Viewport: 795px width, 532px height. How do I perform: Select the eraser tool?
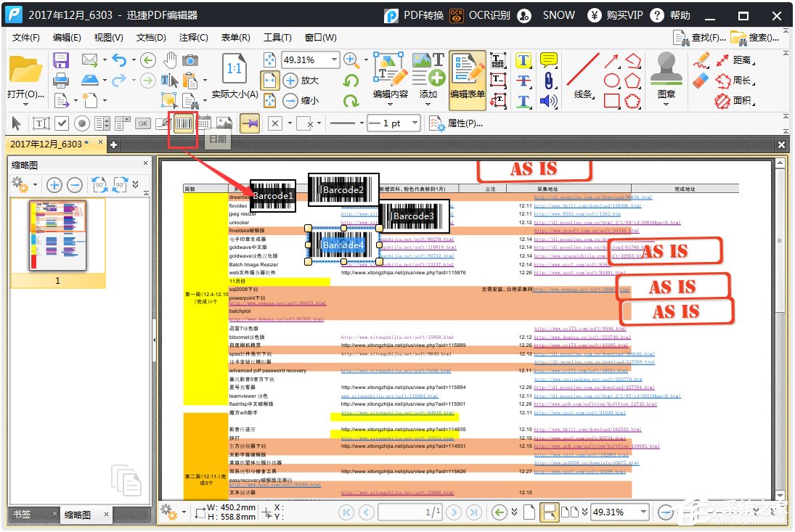tap(701, 81)
